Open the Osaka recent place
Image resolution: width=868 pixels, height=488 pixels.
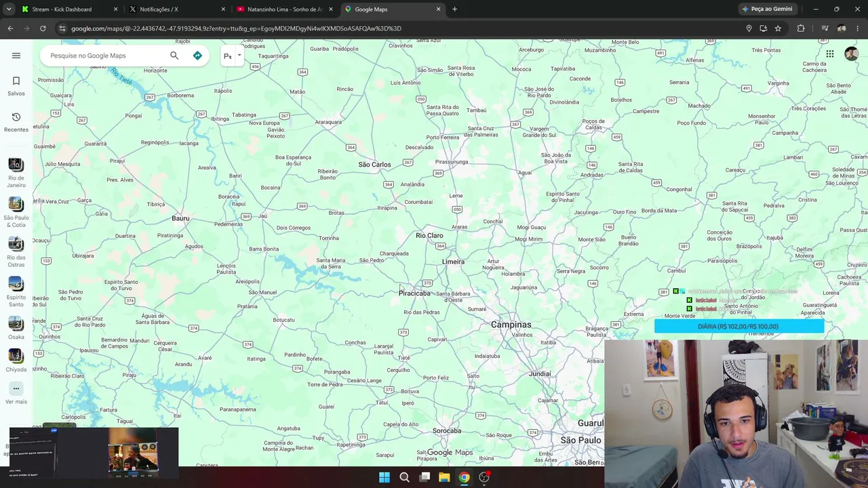16,328
